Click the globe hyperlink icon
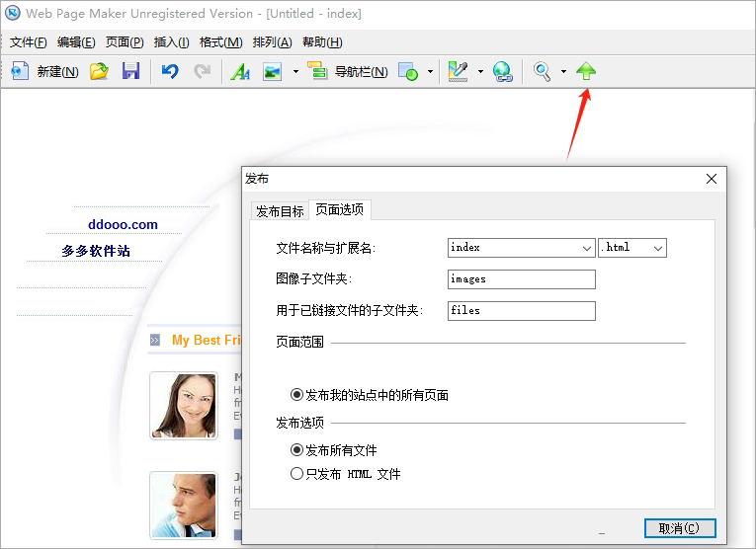This screenshot has width=756, height=549. point(502,71)
